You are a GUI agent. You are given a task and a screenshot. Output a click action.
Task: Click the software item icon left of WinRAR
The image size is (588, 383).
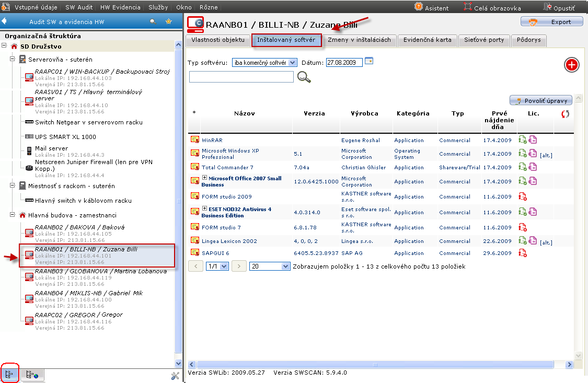(194, 140)
